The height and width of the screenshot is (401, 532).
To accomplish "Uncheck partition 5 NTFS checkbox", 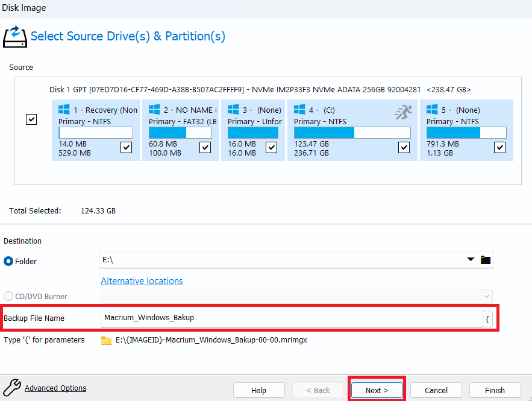I will pos(500,147).
